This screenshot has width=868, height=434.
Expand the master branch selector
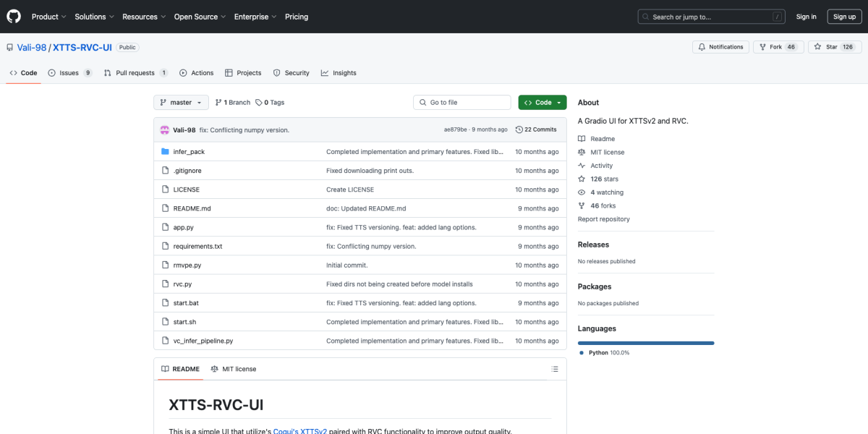coord(181,102)
